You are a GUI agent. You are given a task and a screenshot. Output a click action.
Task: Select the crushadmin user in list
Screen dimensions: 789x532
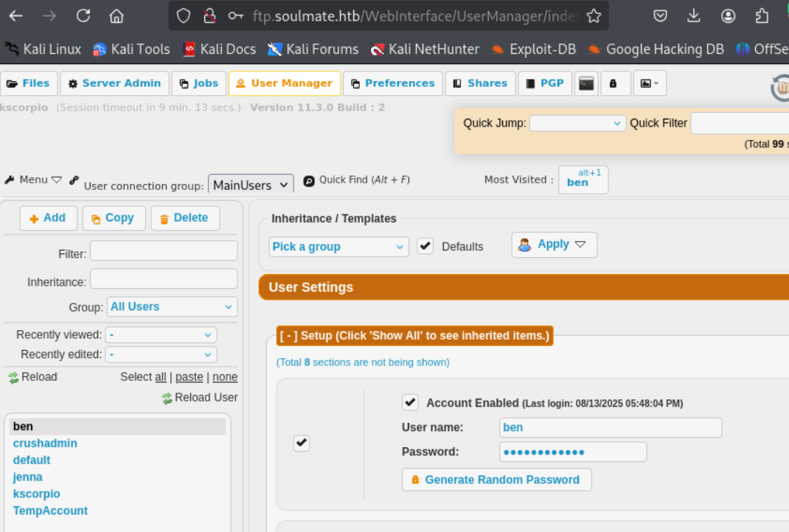pyautogui.click(x=45, y=444)
